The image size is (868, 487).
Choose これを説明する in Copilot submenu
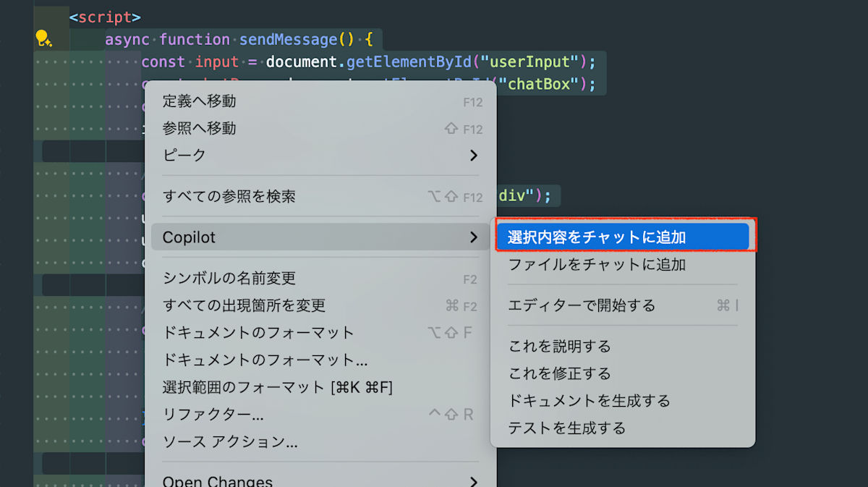pyautogui.click(x=623, y=347)
